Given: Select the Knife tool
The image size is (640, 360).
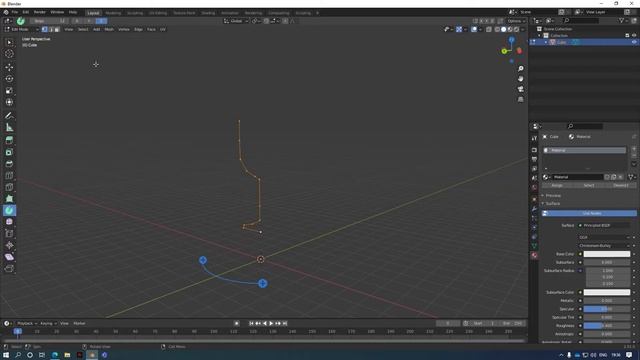Looking at the screenshot, I should 9,187.
